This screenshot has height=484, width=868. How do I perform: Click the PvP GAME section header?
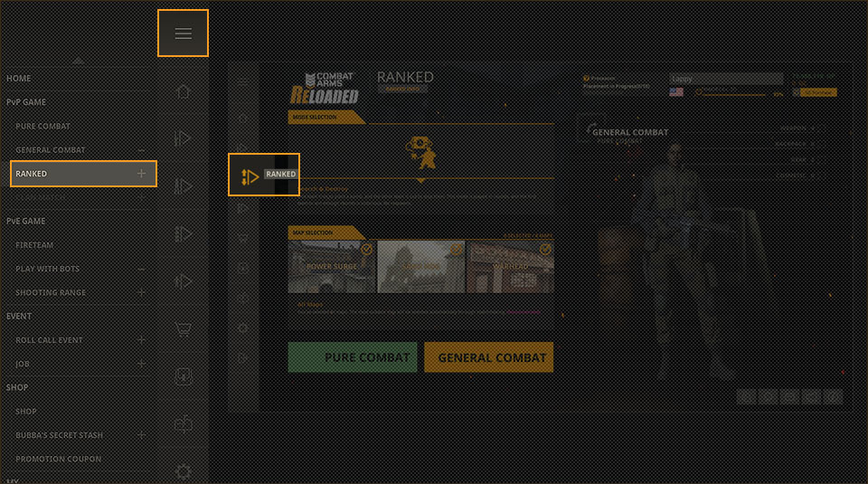26,102
